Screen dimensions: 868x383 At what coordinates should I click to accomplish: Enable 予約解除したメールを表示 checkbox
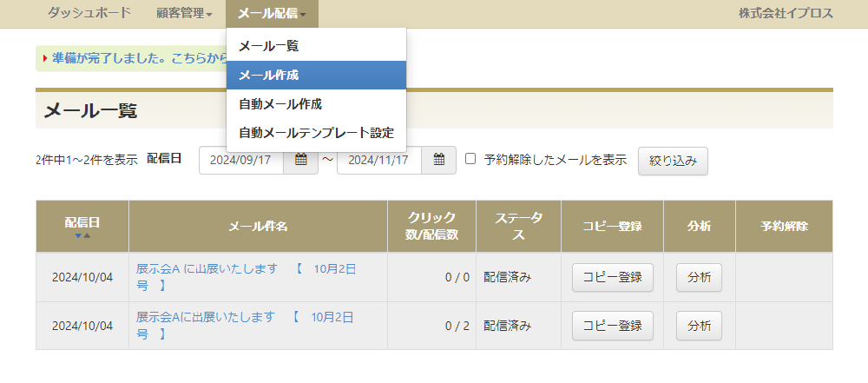coord(470,159)
